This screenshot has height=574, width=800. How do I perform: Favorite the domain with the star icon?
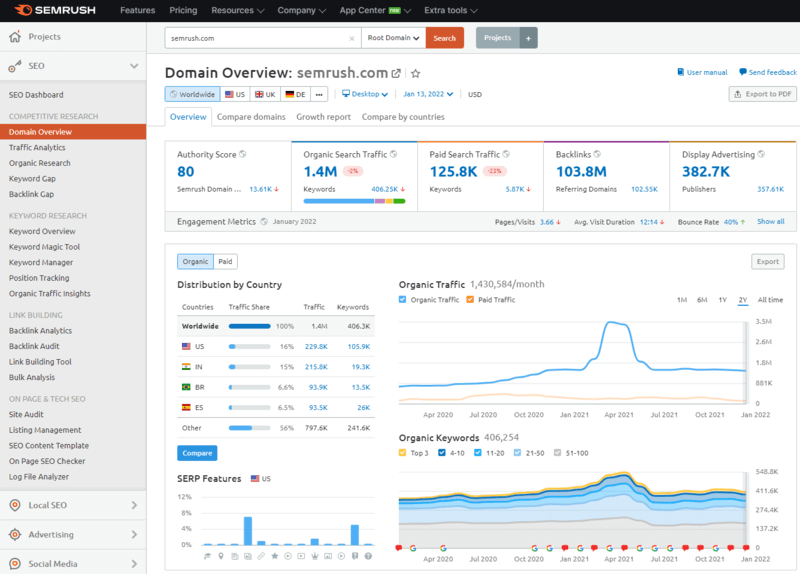click(x=416, y=74)
